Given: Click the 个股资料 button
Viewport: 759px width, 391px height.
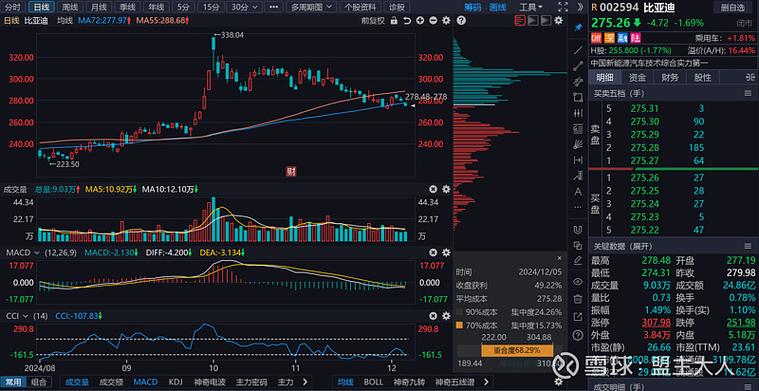Looking at the screenshot, I should click(x=360, y=7).
